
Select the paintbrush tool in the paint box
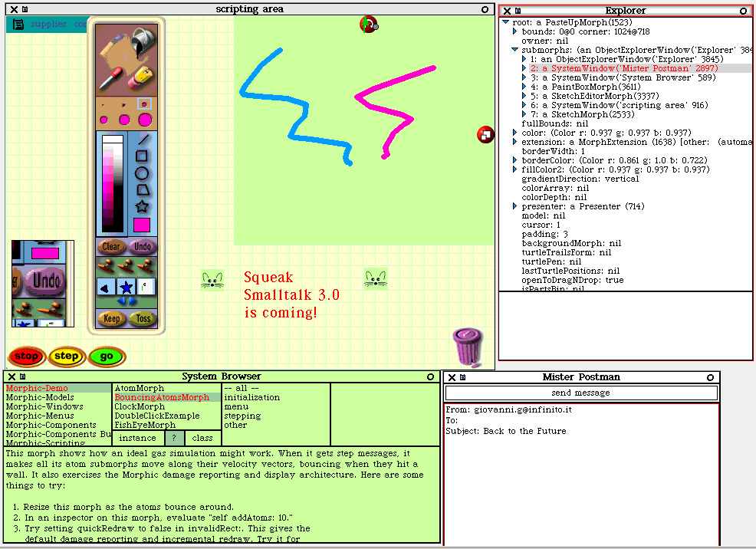click(x=112, y=44)
